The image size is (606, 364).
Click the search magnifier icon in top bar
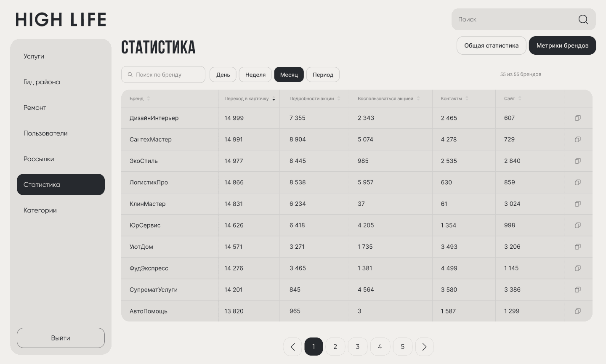583,19
